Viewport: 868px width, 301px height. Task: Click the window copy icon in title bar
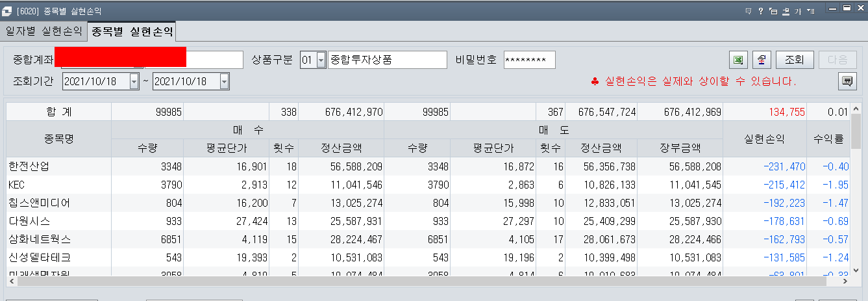pyautogui.click(x=773, y=10)
